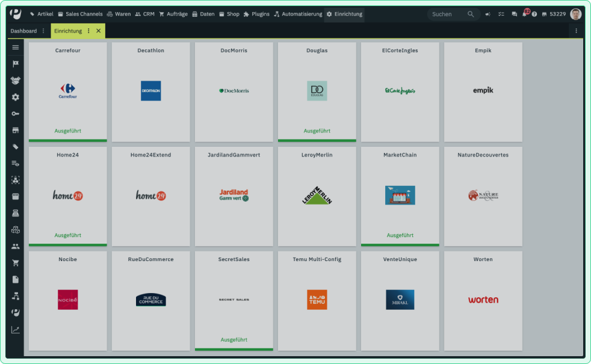Open the far-right tab bar overflow menu
591x364 pixels.
(576, 31)
